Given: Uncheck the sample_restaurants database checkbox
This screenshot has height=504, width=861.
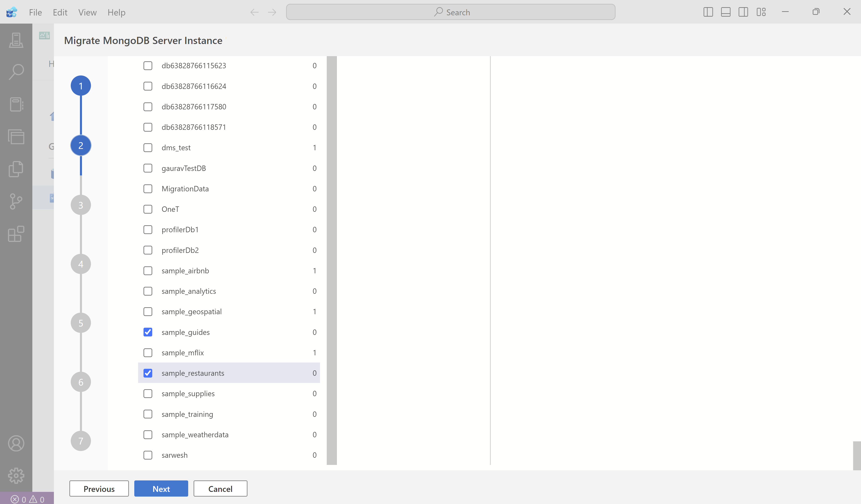Looking at the screenshot, I should 148,373.
